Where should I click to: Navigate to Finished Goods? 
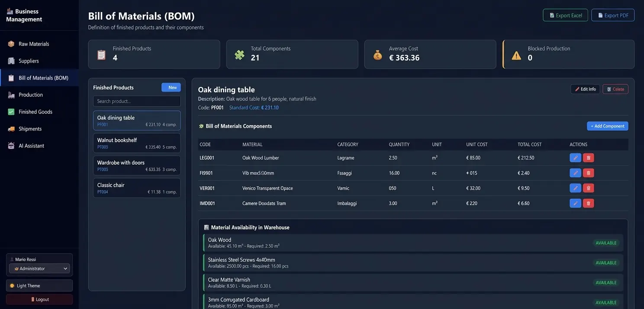tap(39, 111)
